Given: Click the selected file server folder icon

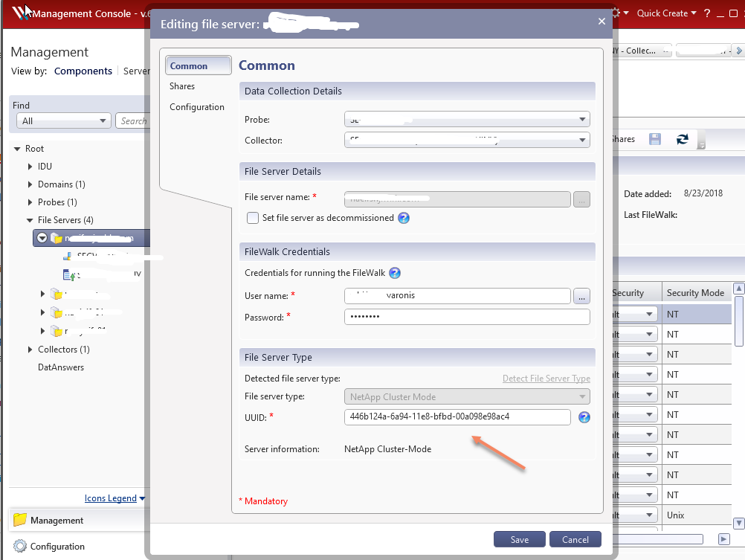Looking at the screenshot, I should tap(57, 238).
